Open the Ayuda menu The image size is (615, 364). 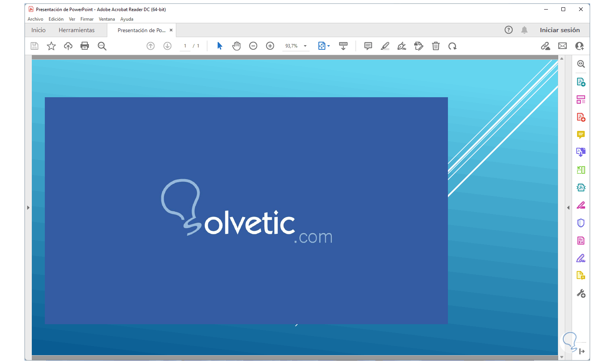coord(127,19)
